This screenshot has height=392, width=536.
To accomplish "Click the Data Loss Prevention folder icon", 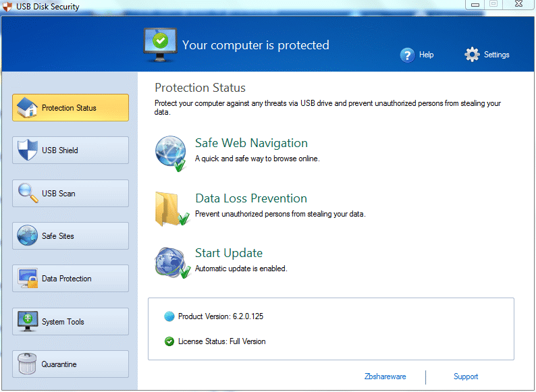I will click(x=172, y=208).
